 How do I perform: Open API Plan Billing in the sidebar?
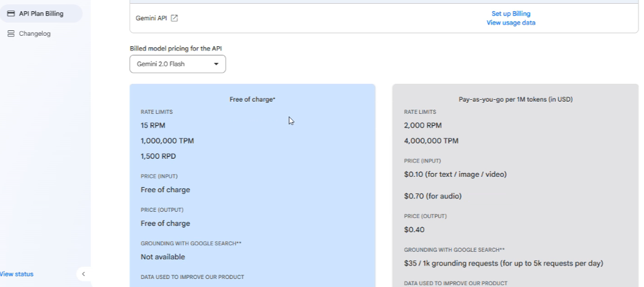pyautogui.click(x=40, y=14)
